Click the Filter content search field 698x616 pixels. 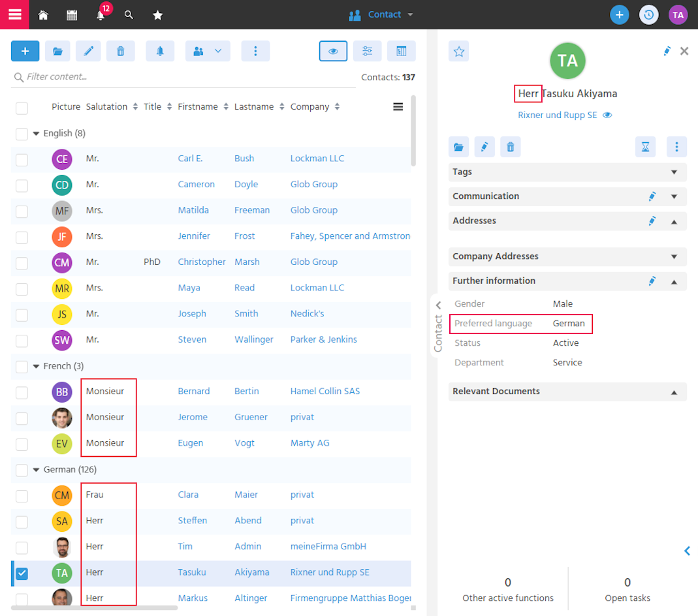click(183, 77)
